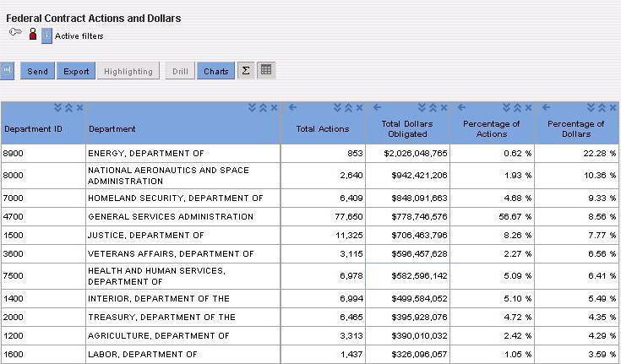Click the Percentage of Dollars header label
Viewport: 621px width, 364px height.
click(576, 129)
